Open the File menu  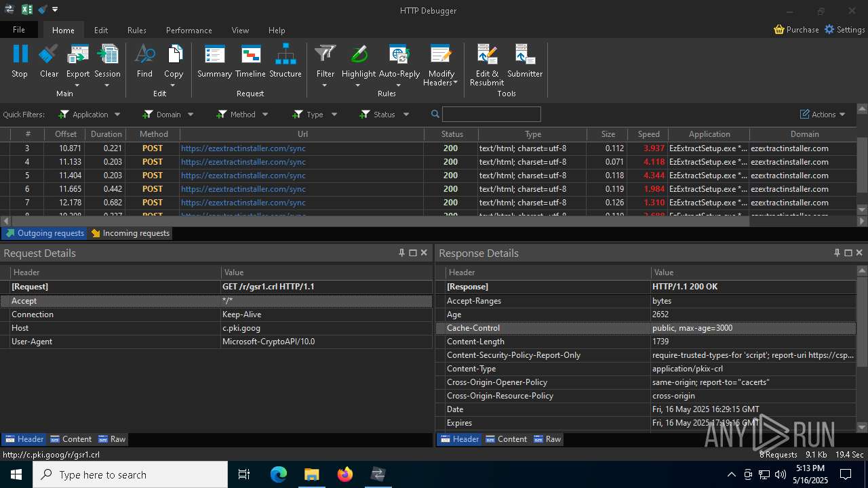click(x=19, y=30)
